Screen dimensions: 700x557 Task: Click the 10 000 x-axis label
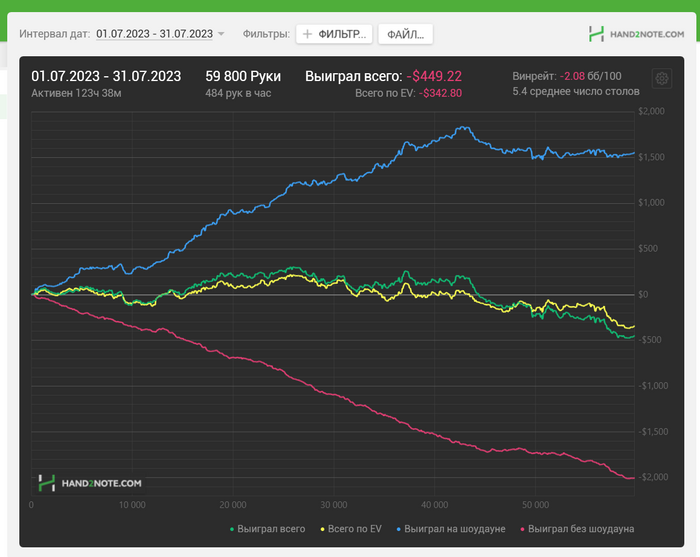[x=132, y=505]
